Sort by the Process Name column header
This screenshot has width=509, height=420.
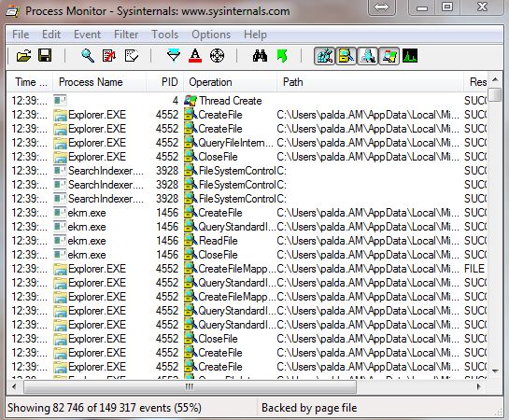point(99,82)
